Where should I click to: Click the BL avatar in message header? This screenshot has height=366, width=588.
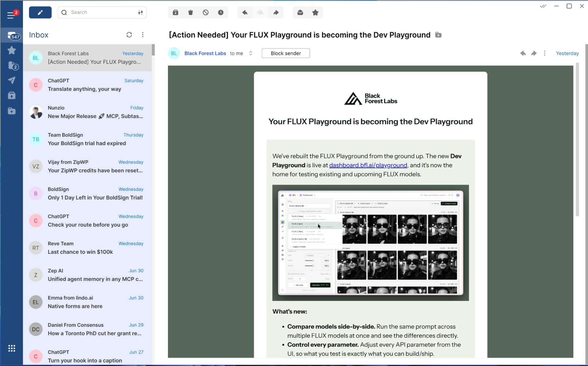pos(174,53)
